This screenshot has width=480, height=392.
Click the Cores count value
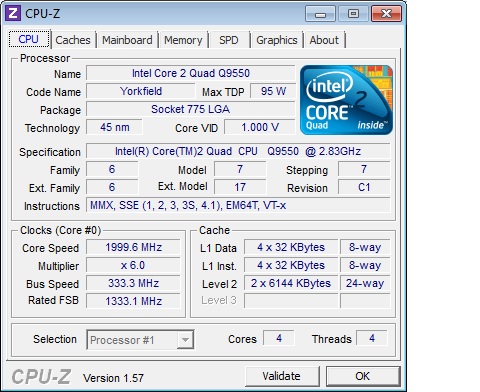279,338
